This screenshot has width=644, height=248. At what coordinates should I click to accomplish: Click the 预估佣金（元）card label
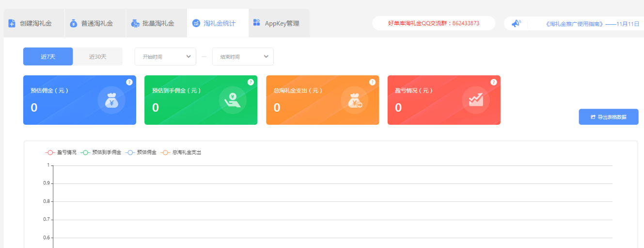click(49, 90)
